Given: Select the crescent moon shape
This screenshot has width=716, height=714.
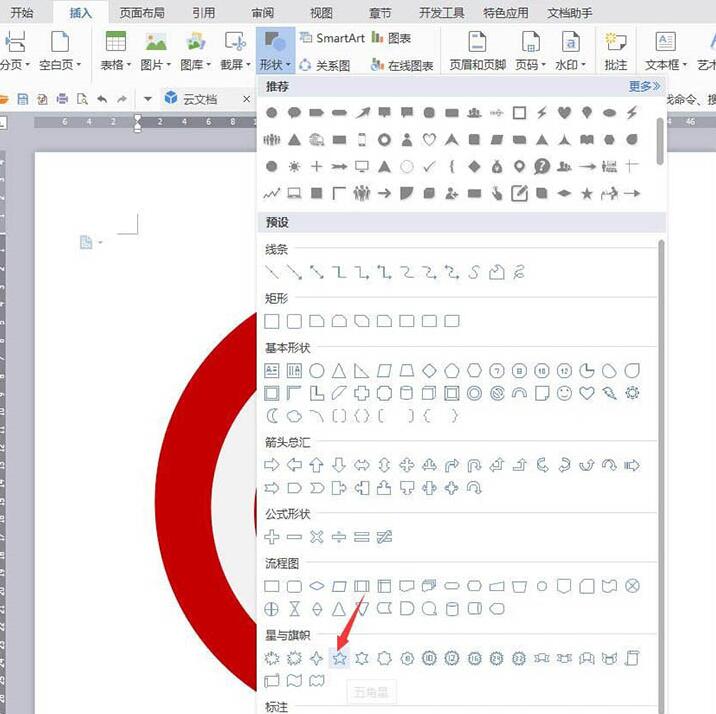Looking at the screenshot, I should pyautogui.click(x=272, y=415).
